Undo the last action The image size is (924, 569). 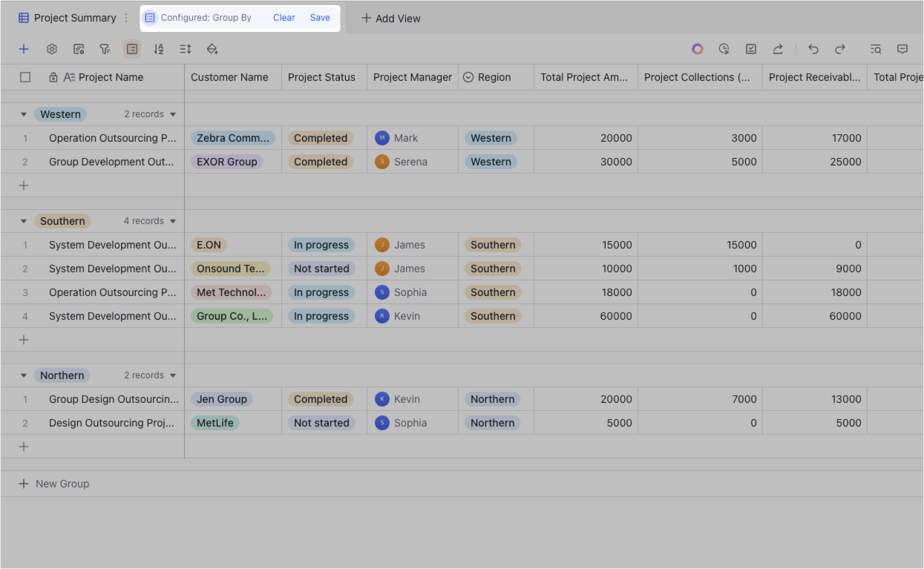point(813,49)
